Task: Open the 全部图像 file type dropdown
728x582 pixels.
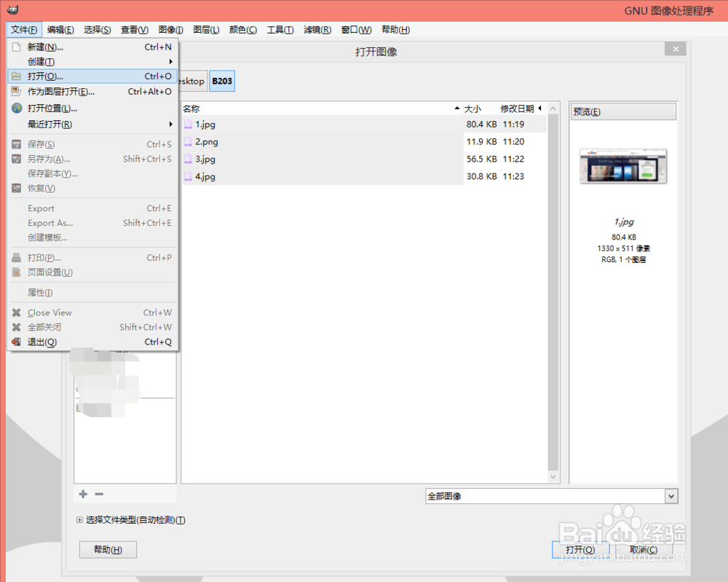Action: (x=669, y=495)
